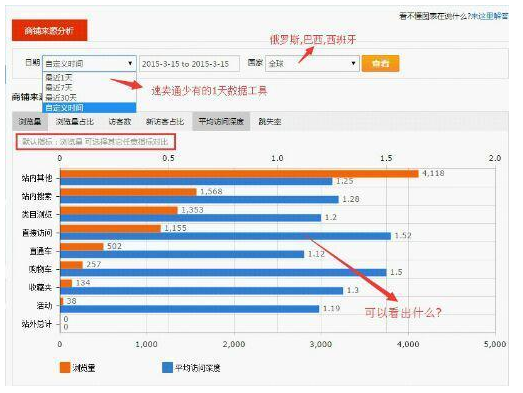Click the 2015-3-15 to 2015-3-15 date field
523x393 pixels.
coord(189,64)
